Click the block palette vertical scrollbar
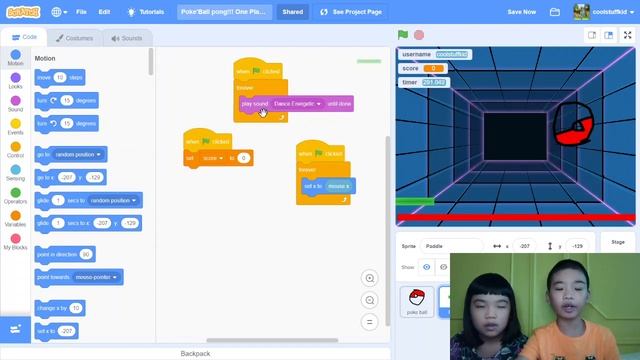 (151, 62)
